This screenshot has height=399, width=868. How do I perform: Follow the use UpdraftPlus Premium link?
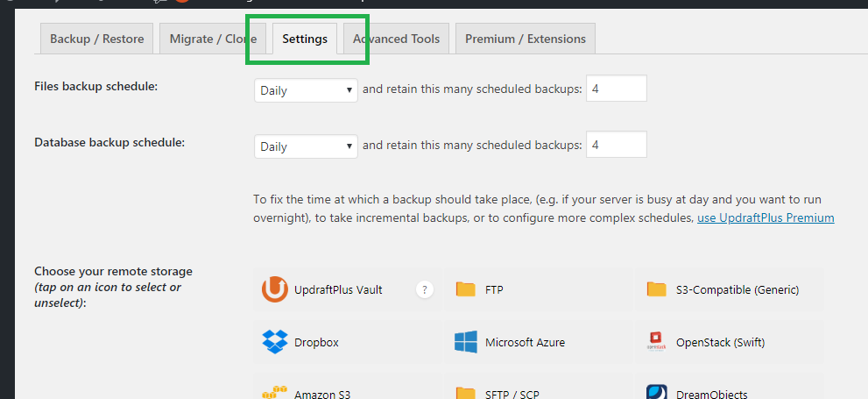766,217
